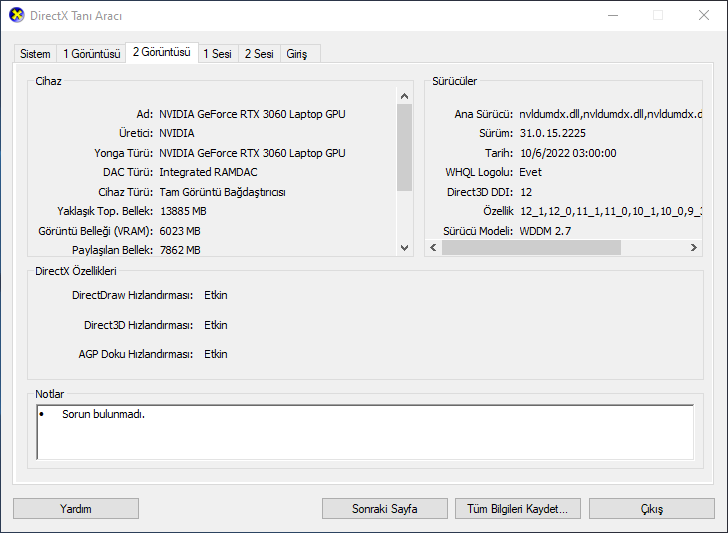Screen dimensions: 728x533
Task: Click the Yardım button
Action: tap(76, 509)
